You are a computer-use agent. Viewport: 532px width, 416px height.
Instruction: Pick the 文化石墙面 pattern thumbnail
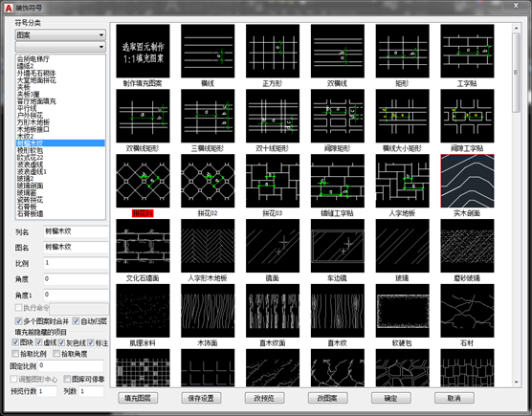[x=143, y=246]
